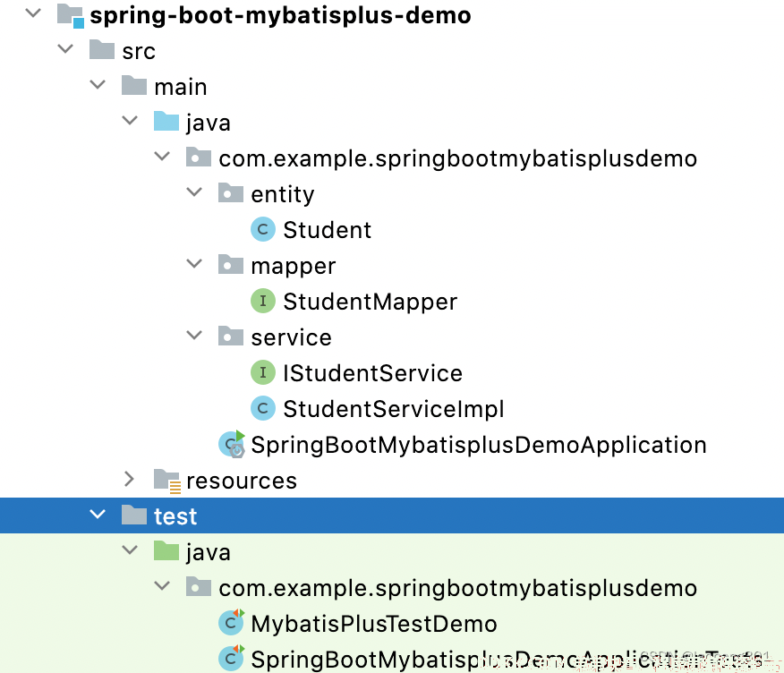Expand the resources folder node

click(x=129, y=479)
